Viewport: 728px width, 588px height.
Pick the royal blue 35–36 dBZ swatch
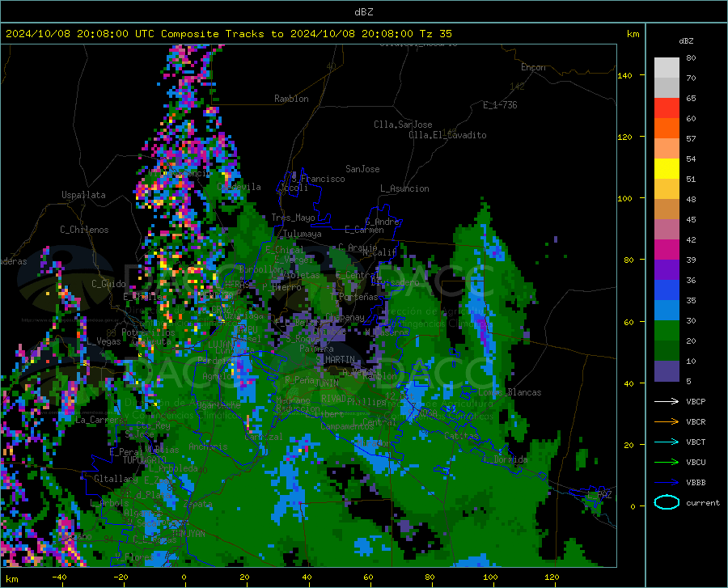(667, 290)
